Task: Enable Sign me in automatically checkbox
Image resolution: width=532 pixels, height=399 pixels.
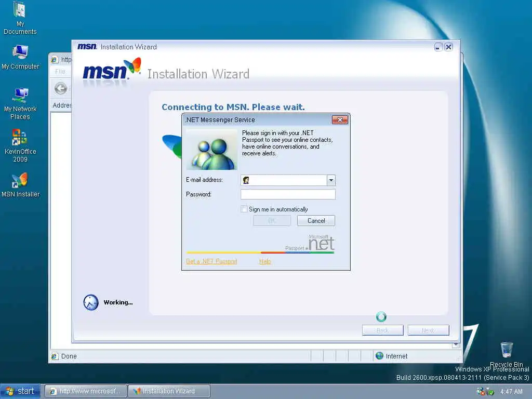Action: (244, 209)
